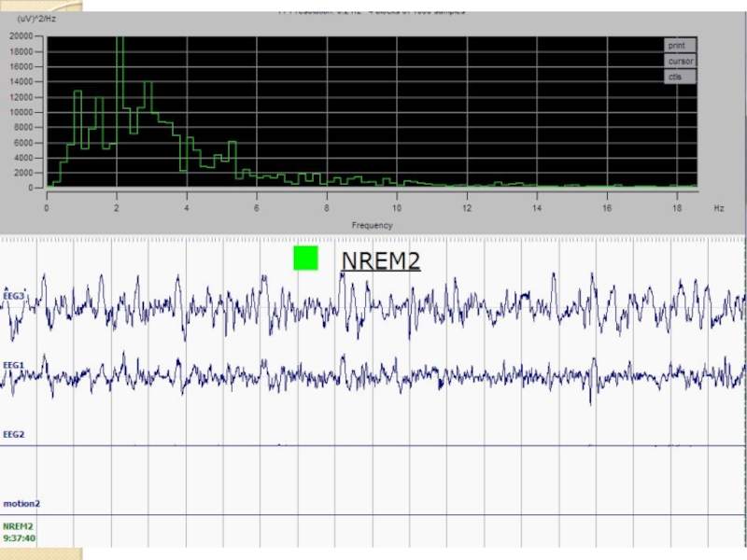
Task: Select the EEG1 channel label
Action: point(13,365)
